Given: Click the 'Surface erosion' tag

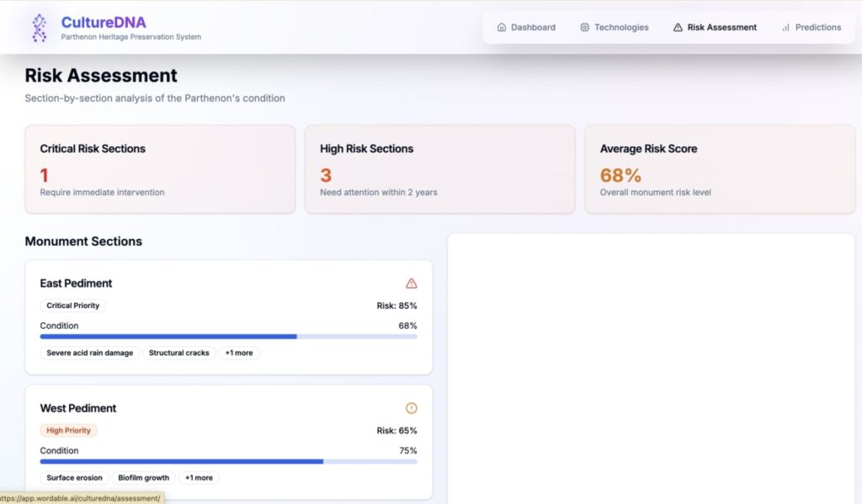Looking at the screenshot, I should point(74,478).
